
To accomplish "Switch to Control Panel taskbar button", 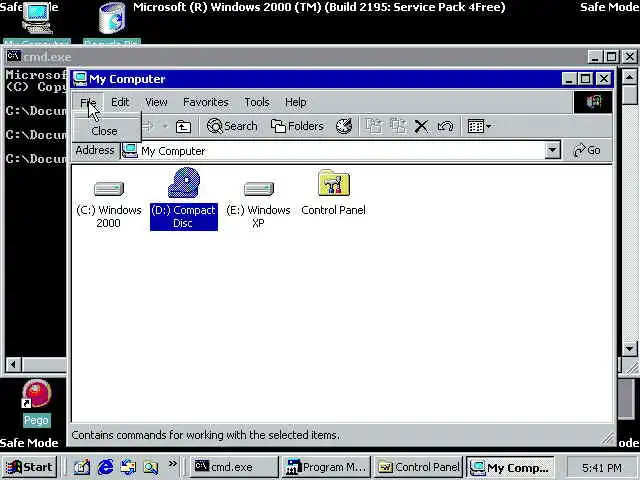I will 418,467.
